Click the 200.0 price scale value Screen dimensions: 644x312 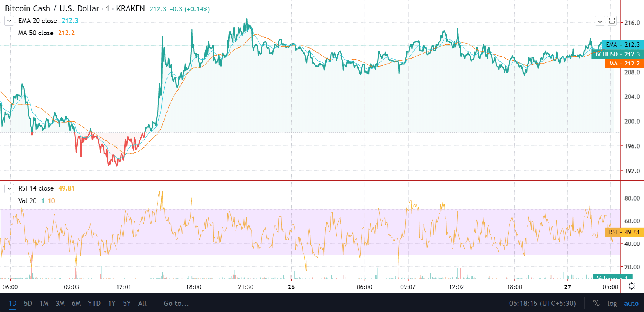click(x=632, y=121)
